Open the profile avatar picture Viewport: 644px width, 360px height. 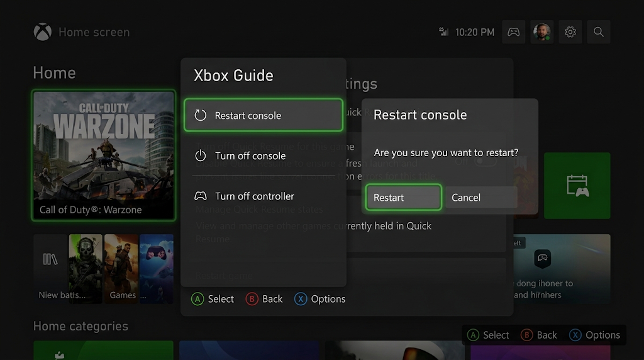click(x=541, y=32)
